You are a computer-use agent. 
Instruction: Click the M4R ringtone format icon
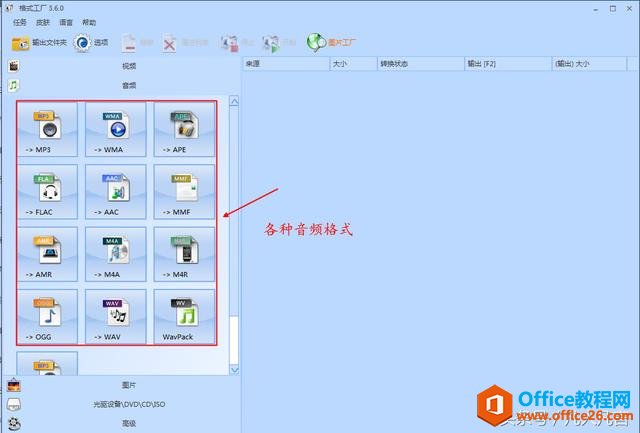tap(183, 253)
